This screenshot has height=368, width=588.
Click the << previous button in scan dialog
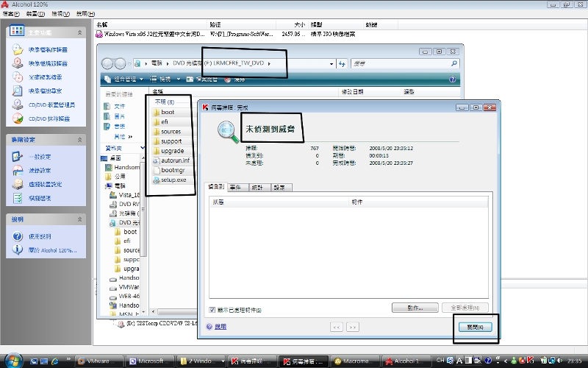tap(337, 327)
